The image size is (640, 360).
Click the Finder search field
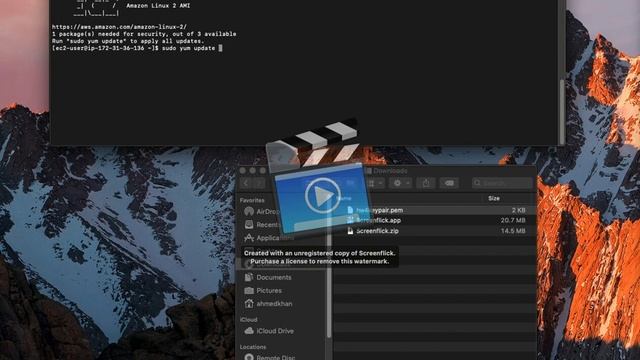[x=502, y=183]
